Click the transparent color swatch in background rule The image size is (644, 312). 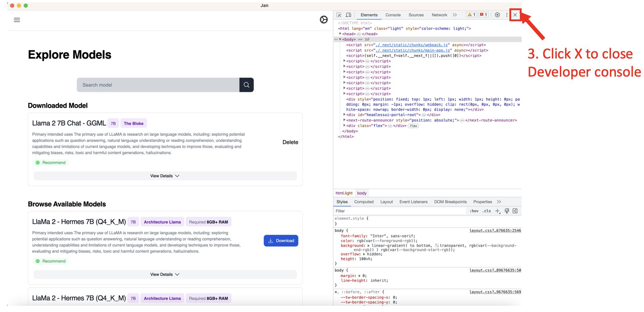click(437, 246)
